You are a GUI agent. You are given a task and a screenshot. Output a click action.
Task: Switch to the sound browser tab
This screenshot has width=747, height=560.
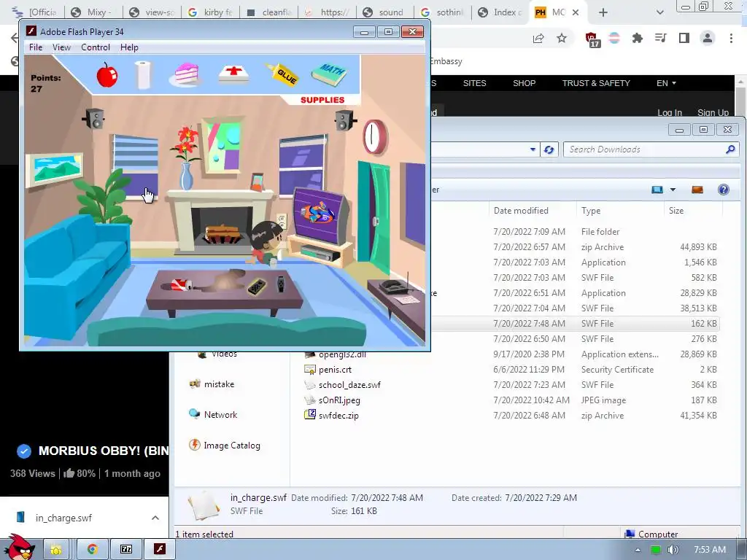(385, 12)
